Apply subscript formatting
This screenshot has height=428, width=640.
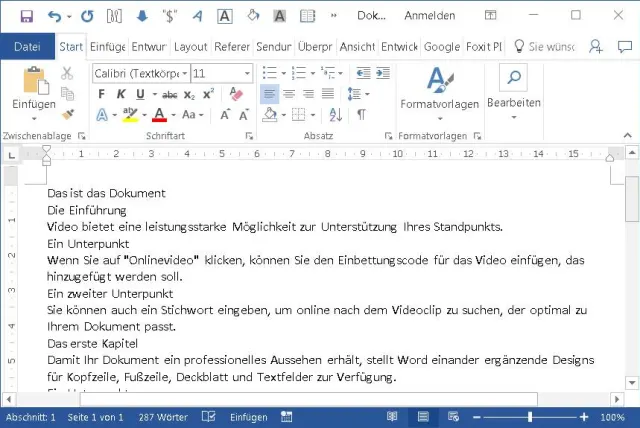pyautogui.click(x=189, y=94)
